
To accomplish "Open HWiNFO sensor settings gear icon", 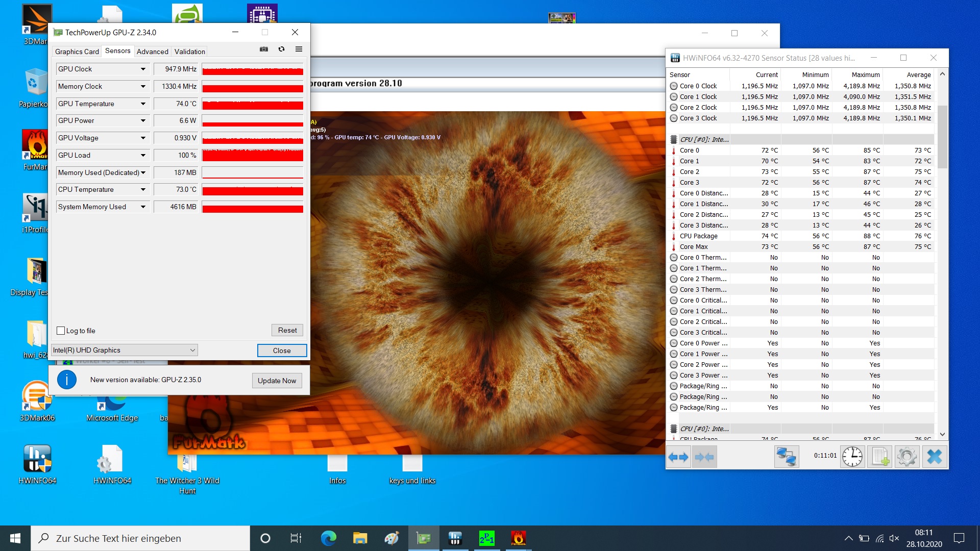I will pos(906,457).
